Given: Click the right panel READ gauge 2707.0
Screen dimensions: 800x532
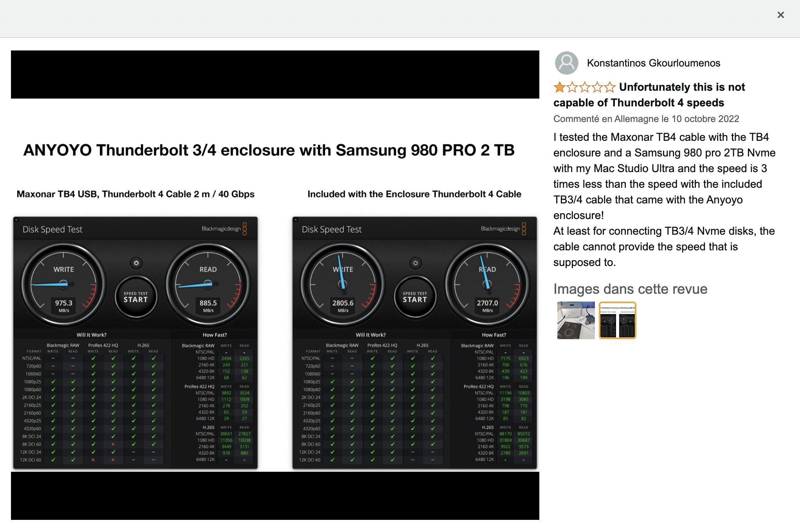Looking at the screenshot, I should point(487,284).
